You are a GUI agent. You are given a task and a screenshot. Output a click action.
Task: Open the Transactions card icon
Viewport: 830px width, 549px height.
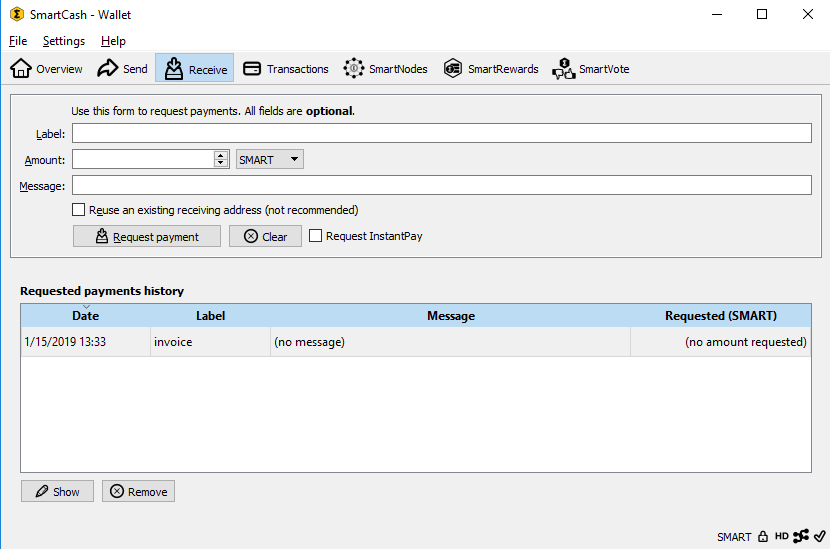pyautogui.click(x=252, y=68)
